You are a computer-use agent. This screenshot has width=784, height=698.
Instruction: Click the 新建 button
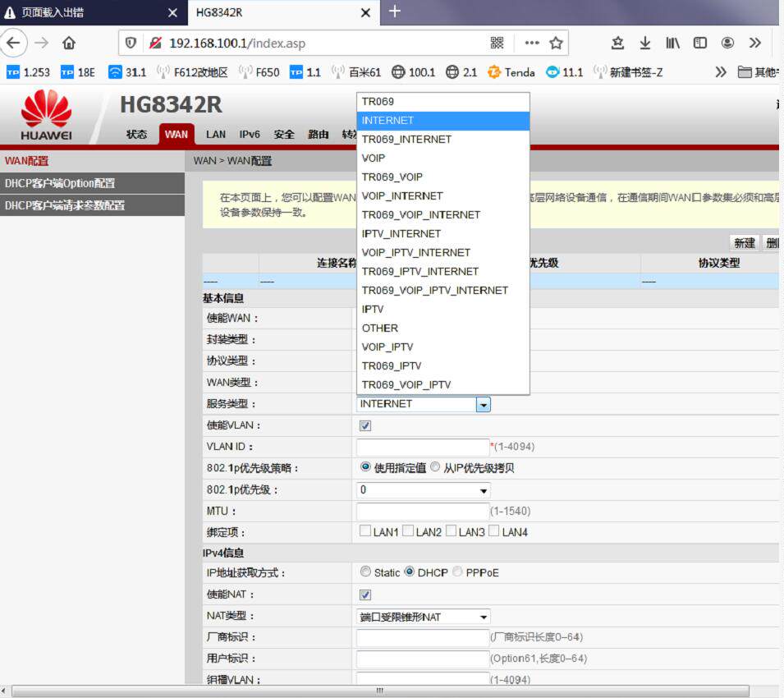[744, 243]
